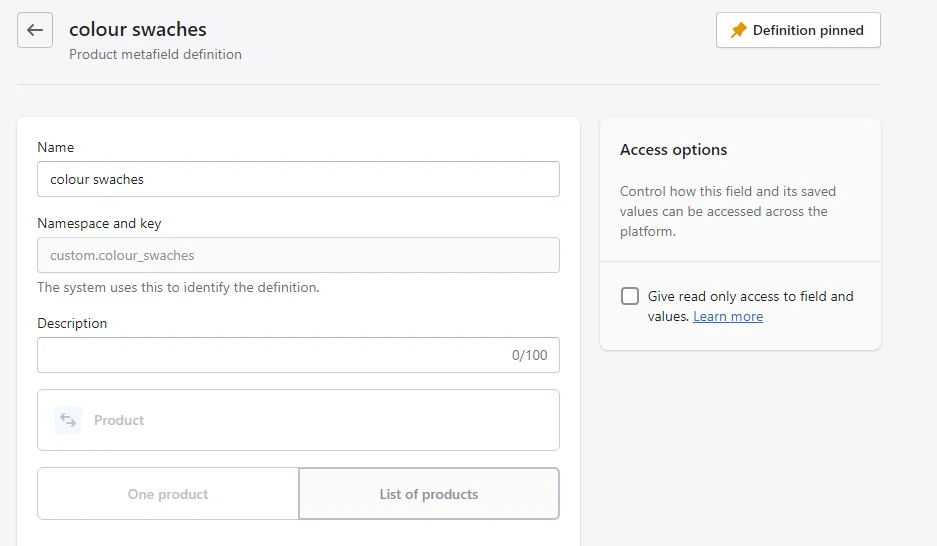Select the One product option

pos(168,493)
